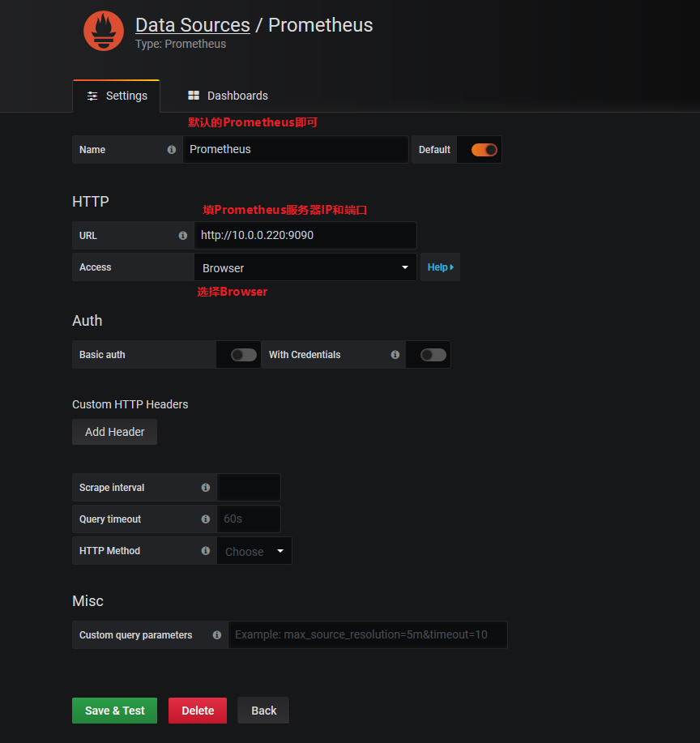Screen dimensions: 700x743
Task: Expand the Help section next to Access
Action: [x=440, y=267]
